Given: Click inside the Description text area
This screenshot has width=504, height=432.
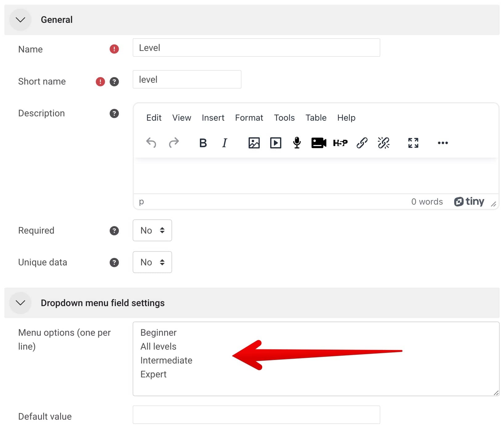Looking at the screenshot, I should coord(316,176).
